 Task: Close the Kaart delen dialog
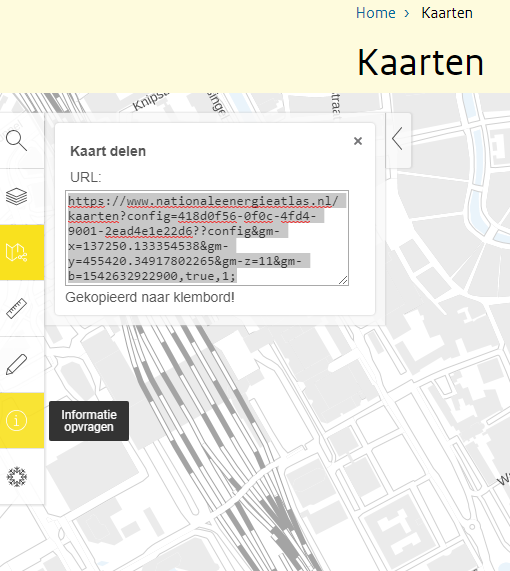click(x=358, y=141)
